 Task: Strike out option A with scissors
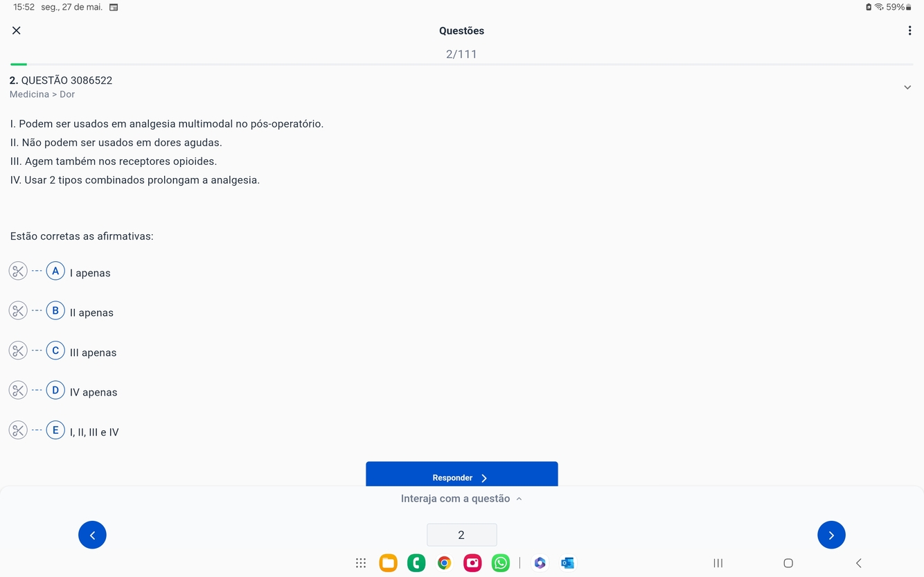(x=18, y=271)
